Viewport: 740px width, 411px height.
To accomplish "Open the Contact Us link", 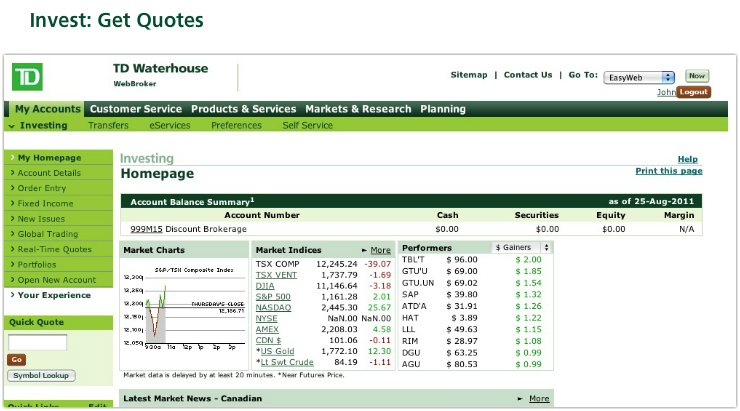I will point(527,75).
